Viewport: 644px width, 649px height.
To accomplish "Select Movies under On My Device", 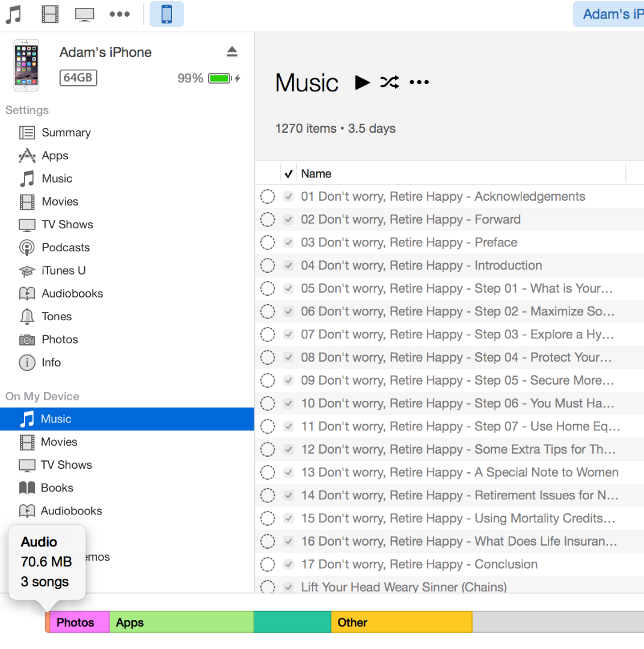I will tap(48, 442).
